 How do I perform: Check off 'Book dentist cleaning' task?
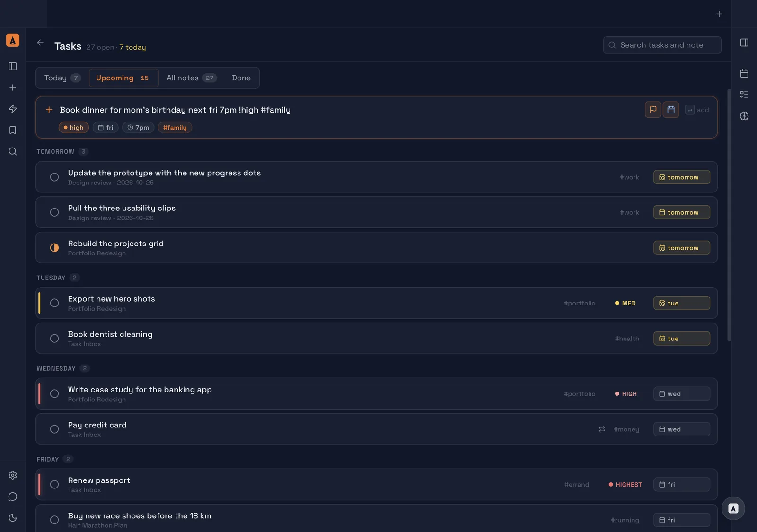(x=54, y=339)
